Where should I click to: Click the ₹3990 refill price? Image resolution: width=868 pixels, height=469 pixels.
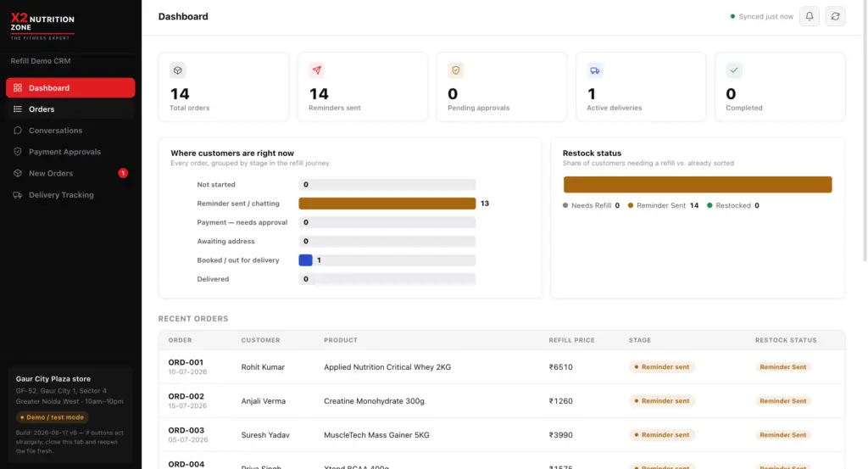pos(561,435)
